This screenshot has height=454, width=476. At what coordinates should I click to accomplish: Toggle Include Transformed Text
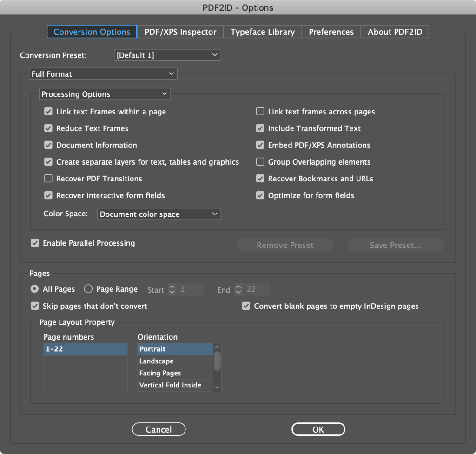click(x=260, y=128)
